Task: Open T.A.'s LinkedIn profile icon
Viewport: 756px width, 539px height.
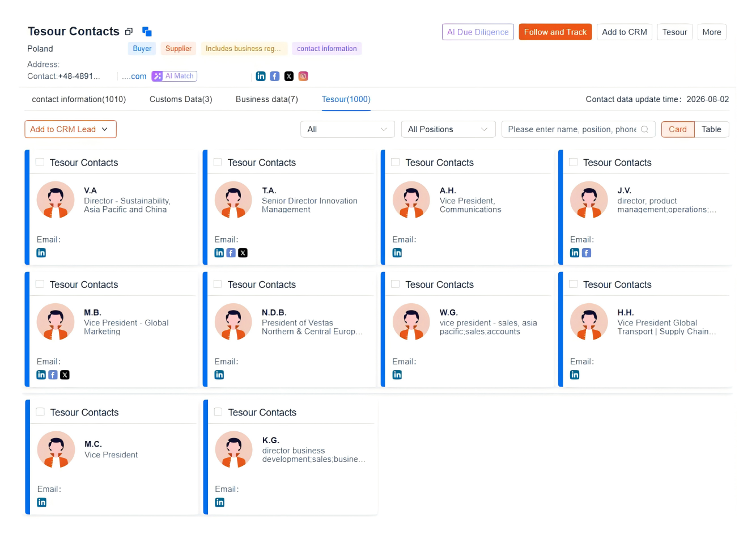Action: (219, 253)
